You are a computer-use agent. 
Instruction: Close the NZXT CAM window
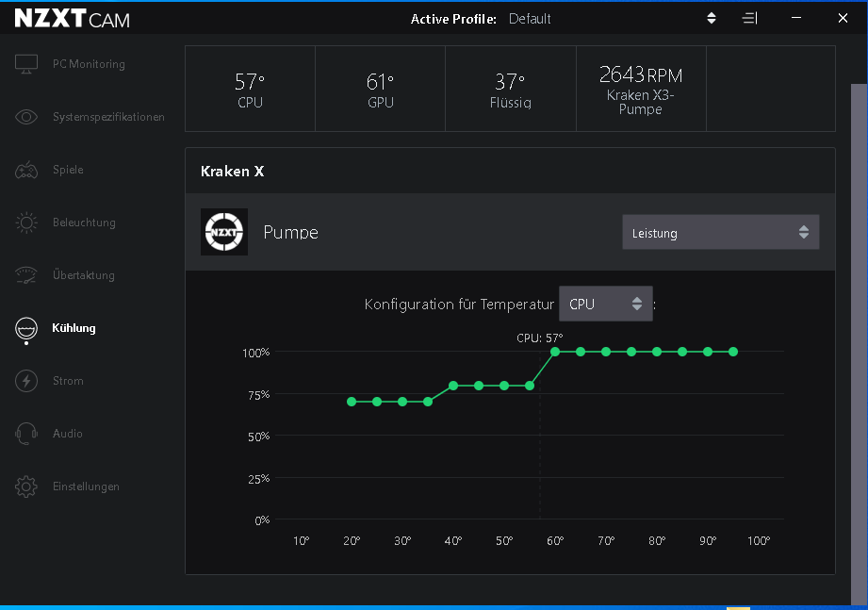[843, 18]
